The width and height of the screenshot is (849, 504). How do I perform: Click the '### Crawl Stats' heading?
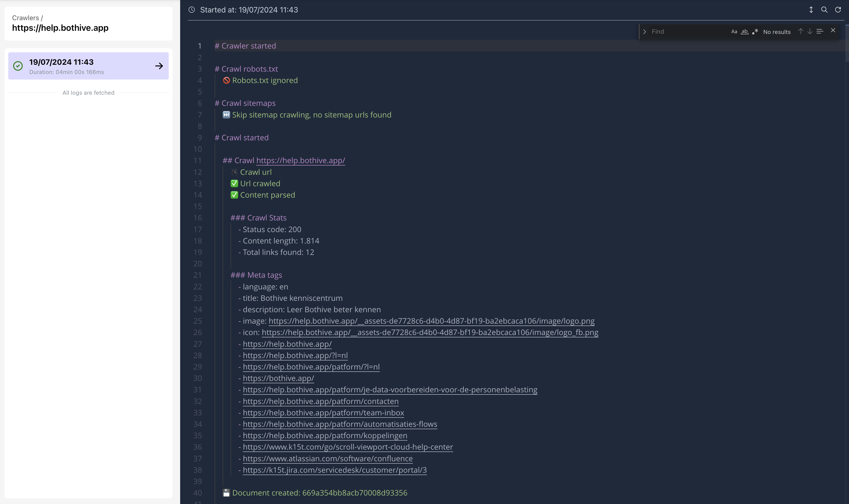point(258,218)
